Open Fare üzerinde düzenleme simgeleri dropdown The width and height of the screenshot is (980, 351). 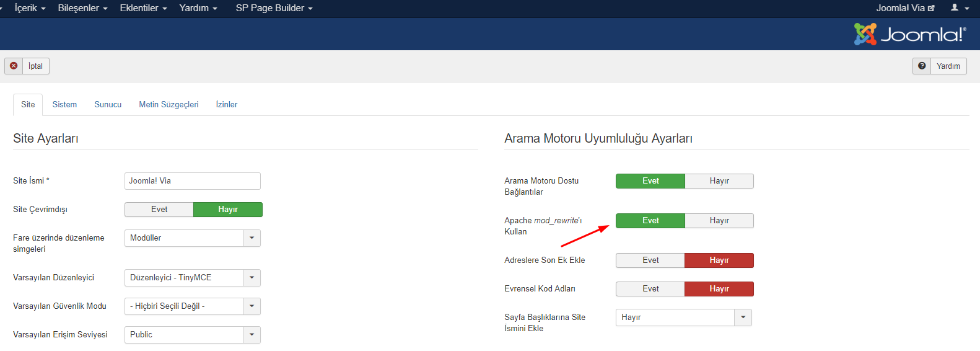tap(252, 238)
